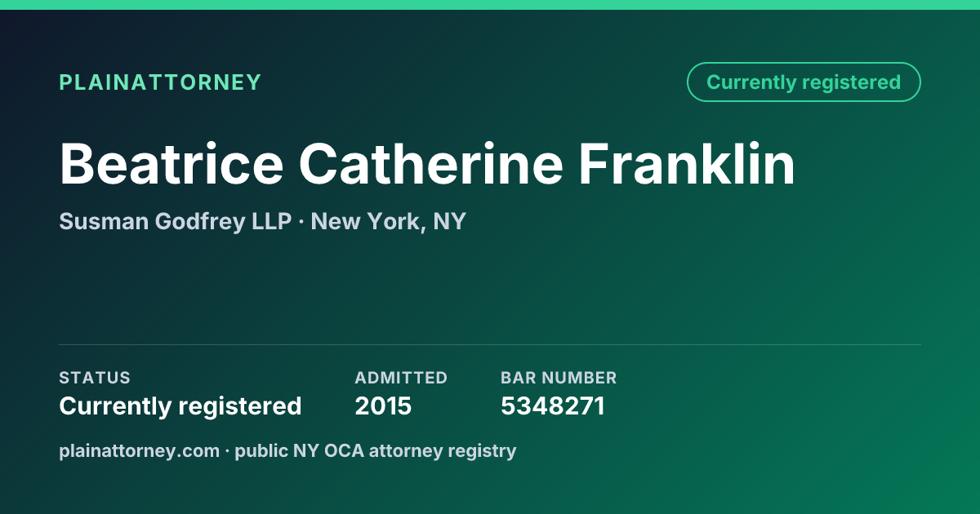Click the word registered inside the badge
Viewport: 980px width, 514px height.
[x=851, y=82]
